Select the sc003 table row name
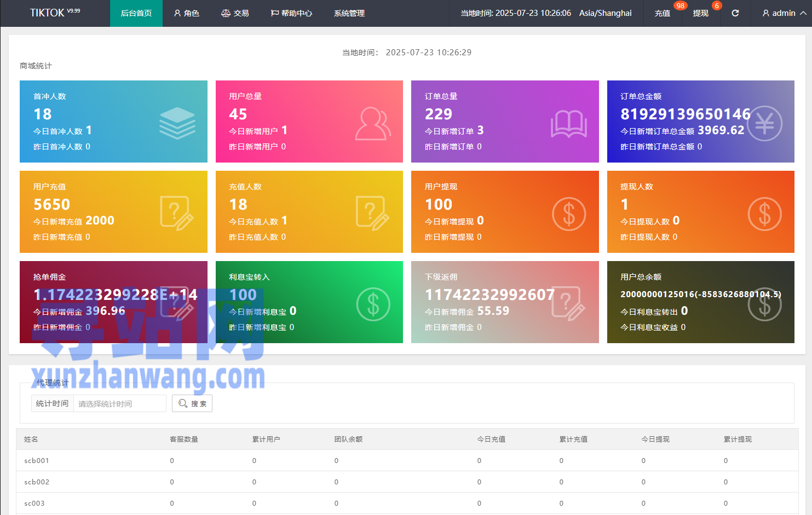Image resolution: width=812 pixels, height=515 pixels. [x=34, y=503]
